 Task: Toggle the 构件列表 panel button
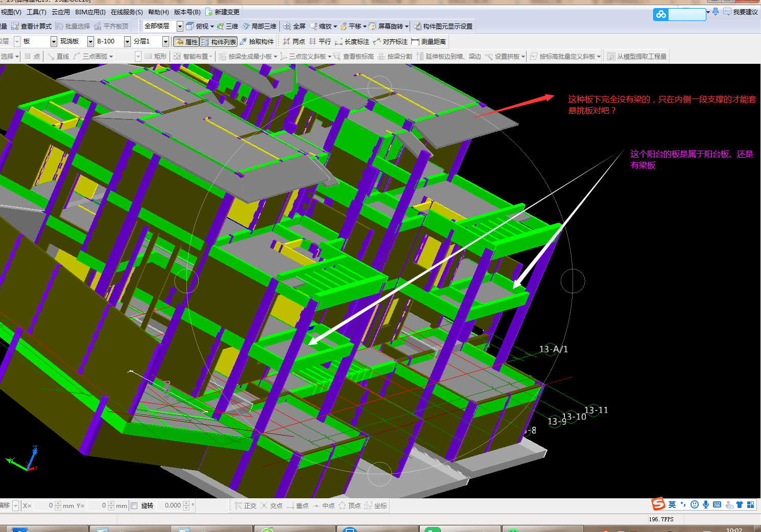pos(219,42)
